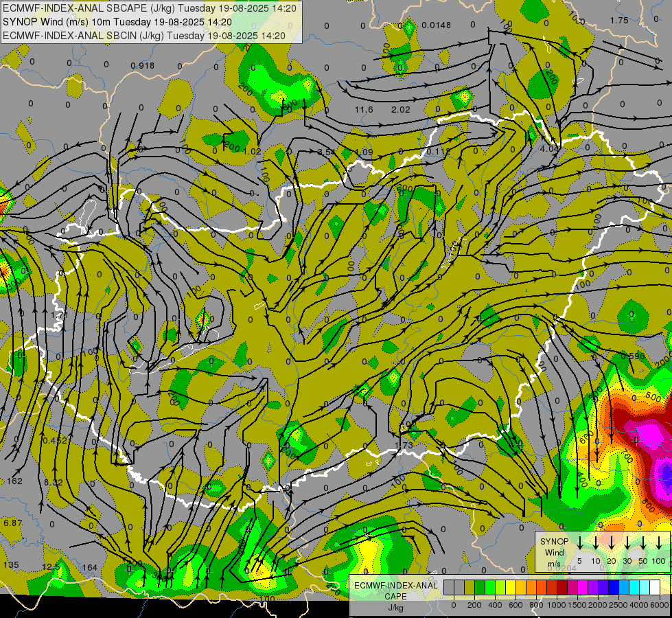The image size is (672, 618).
Task: Click the 1000 tick label in CAPE legend
Action: pos(557,605)
